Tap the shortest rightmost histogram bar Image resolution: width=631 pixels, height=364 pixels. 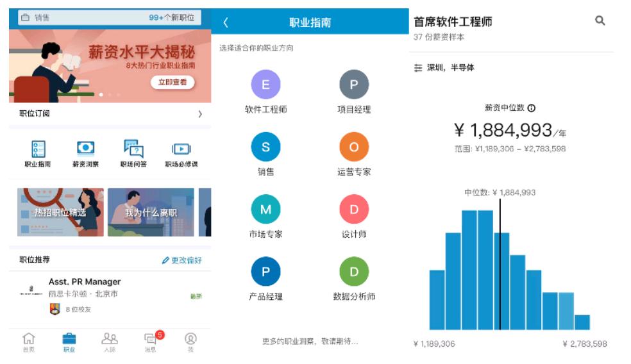point(582,322)
